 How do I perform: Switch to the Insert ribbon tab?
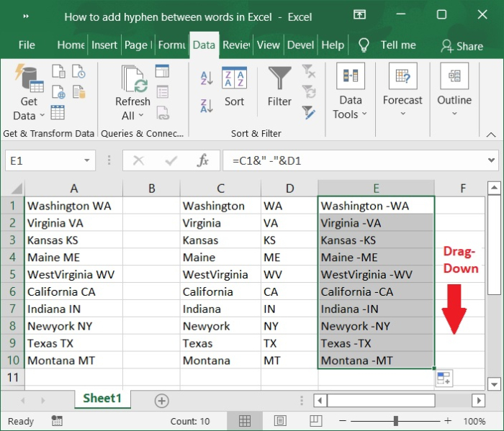point(104,45)
